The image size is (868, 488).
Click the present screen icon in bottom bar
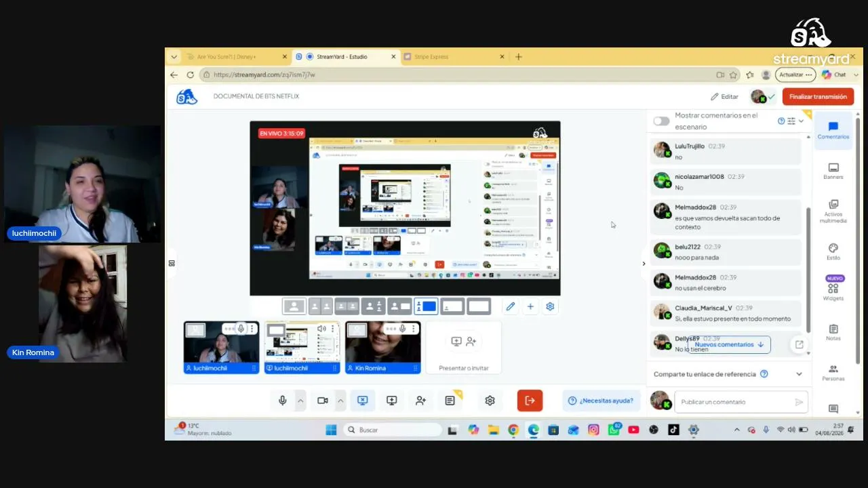tap(391, 401)
